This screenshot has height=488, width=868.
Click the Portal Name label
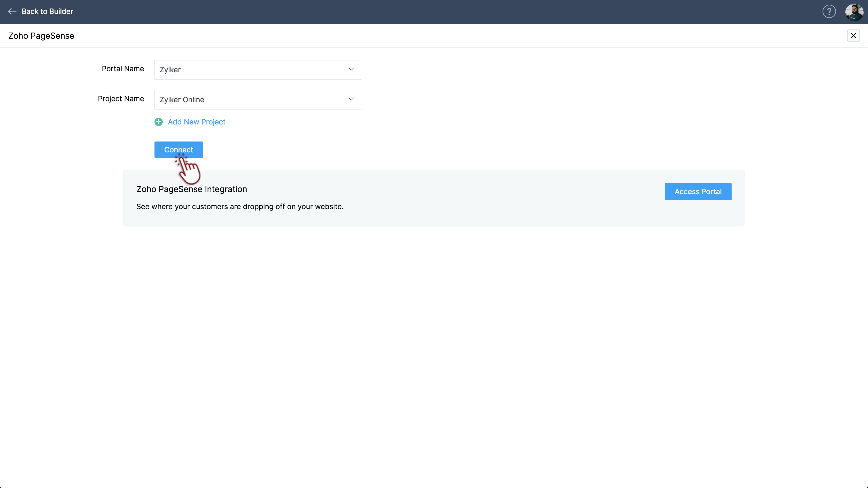(123, 69)
